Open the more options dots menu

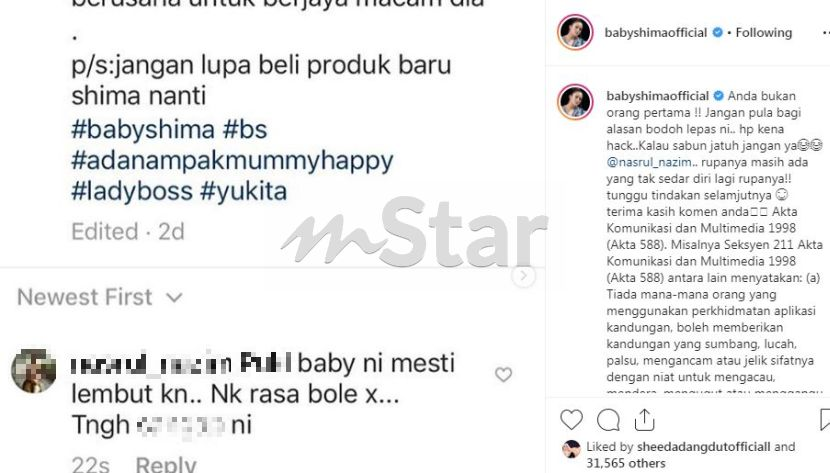click(x=826, y=33)
